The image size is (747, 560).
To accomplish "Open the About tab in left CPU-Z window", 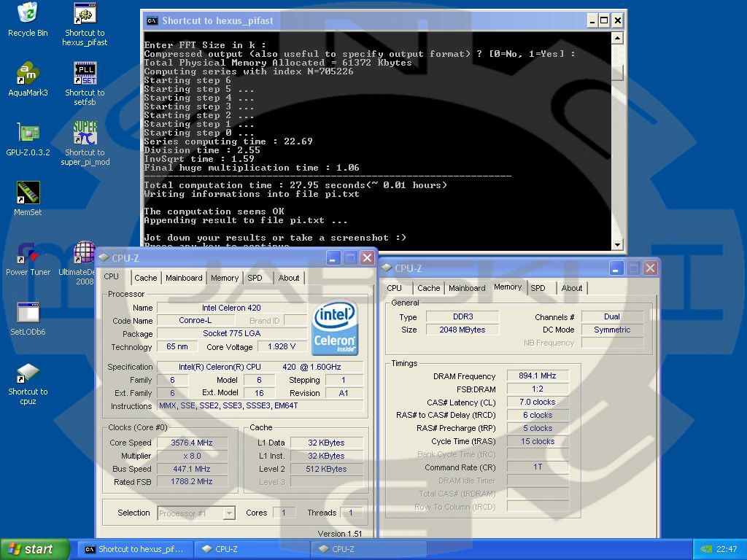I will [289, 278].
